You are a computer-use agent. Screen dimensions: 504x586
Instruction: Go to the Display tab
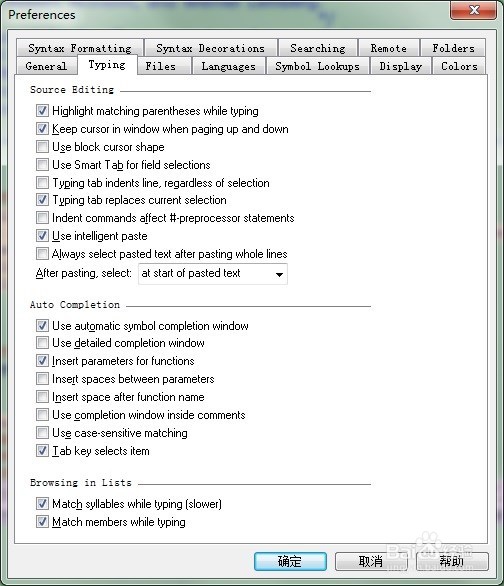pyautogui.click(x=401, y=66)
